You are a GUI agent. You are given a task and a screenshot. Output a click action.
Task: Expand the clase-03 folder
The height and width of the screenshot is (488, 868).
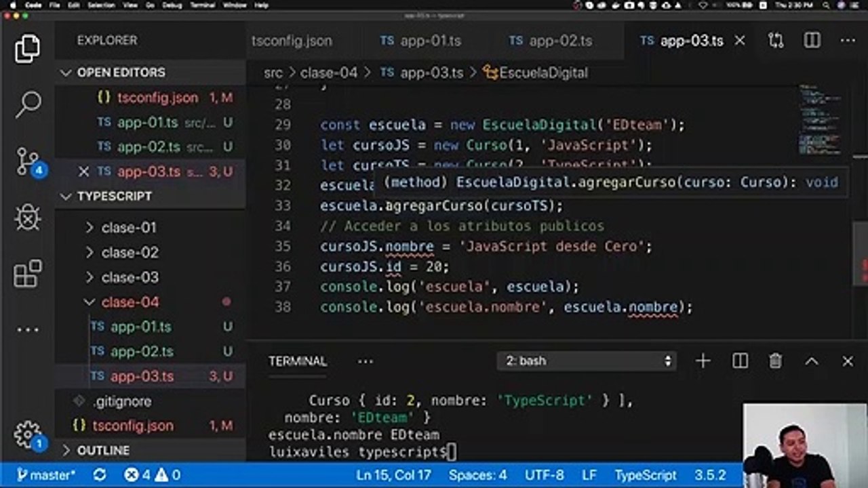[130, 278]
